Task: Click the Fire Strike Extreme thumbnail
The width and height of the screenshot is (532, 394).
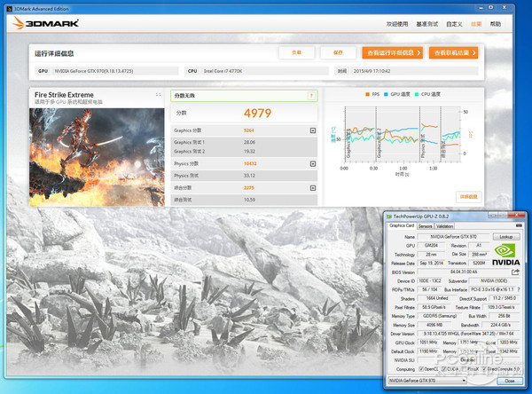Action: [97, 157]
